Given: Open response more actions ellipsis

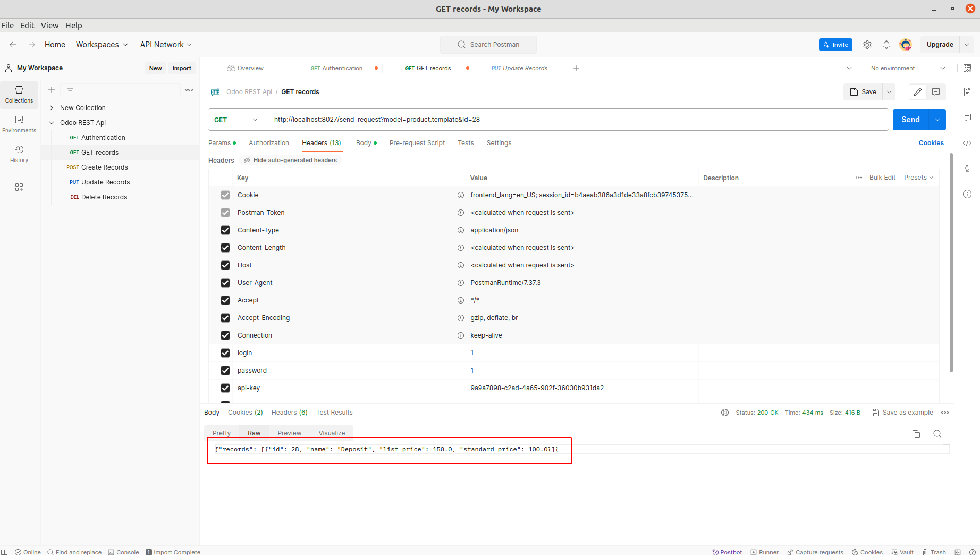Looking at the screenshot, I should (945, 413).
